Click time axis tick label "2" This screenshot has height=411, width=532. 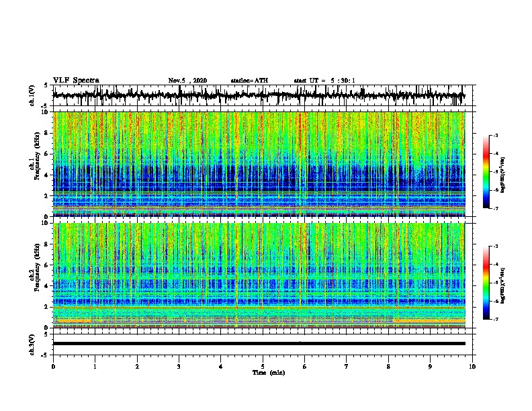click(x=137, y=367)
